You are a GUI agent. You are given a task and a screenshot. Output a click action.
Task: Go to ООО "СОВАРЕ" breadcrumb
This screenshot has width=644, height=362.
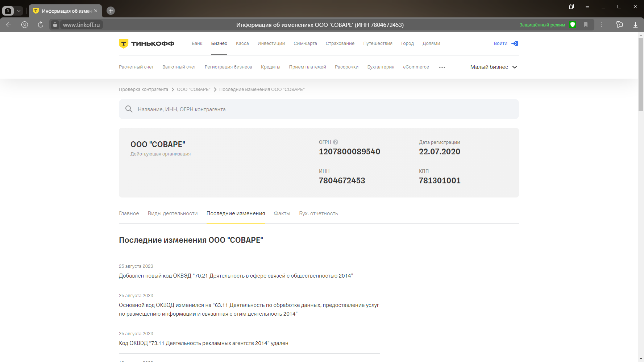(194, 90)
